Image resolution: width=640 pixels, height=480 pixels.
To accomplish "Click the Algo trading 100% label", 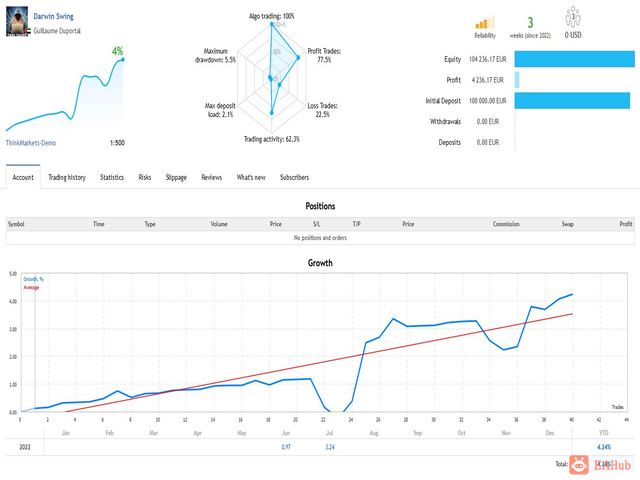I will (271, 16).
